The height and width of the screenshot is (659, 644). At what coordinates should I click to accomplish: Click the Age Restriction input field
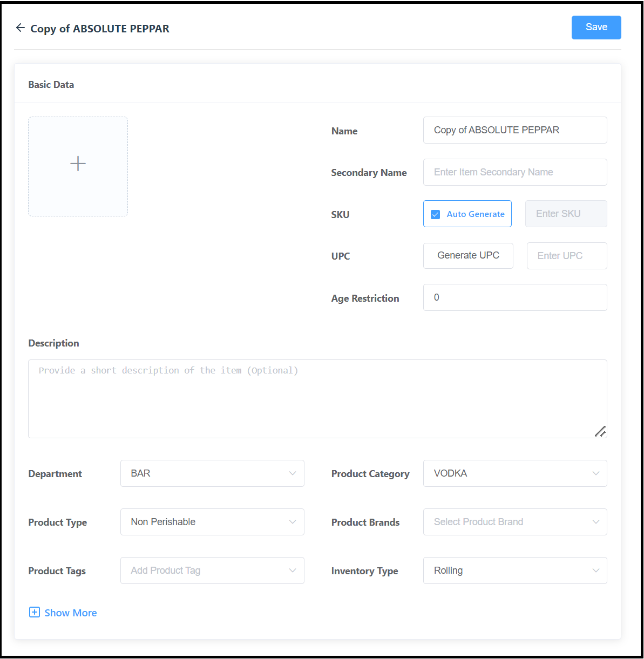coord(514,297)
